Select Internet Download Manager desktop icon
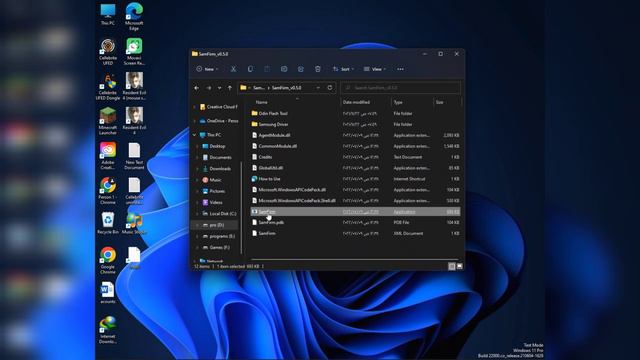Image resolution: width=640 pixels, height=360 pixels. click(108, 330)
